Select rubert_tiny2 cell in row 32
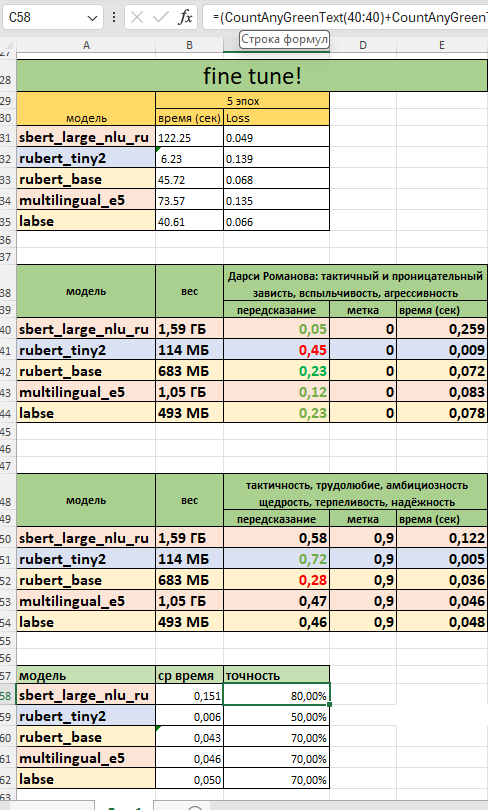This screenshot has height=810, width=488. pos(86,158)
